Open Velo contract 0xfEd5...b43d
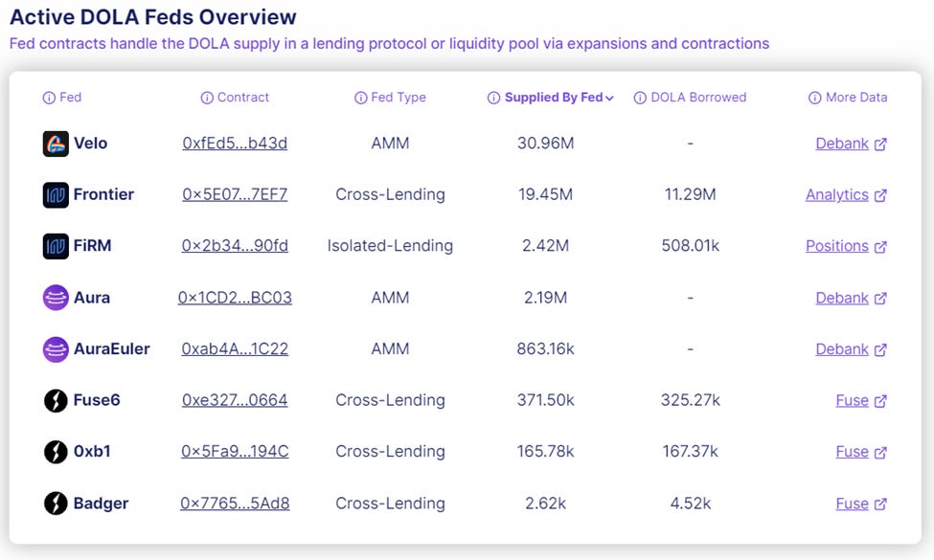The height and width of the screenshot is (560, 934). [235, 144]
